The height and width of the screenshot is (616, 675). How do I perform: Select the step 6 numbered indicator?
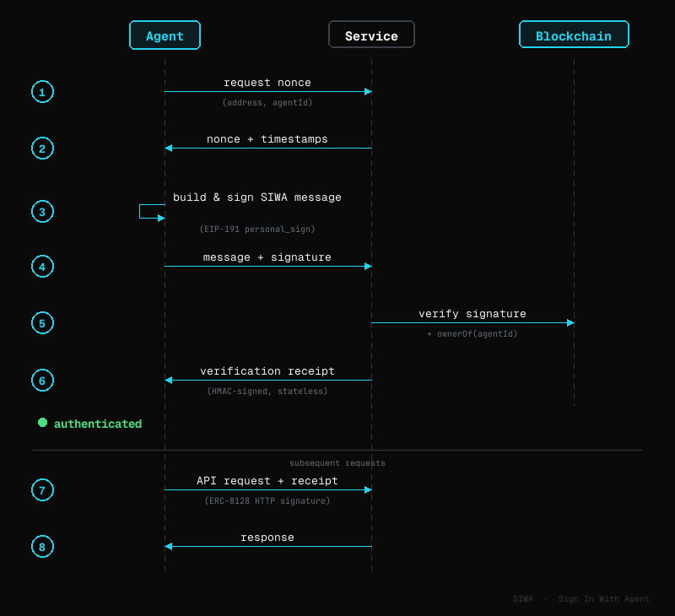[42, 380]
